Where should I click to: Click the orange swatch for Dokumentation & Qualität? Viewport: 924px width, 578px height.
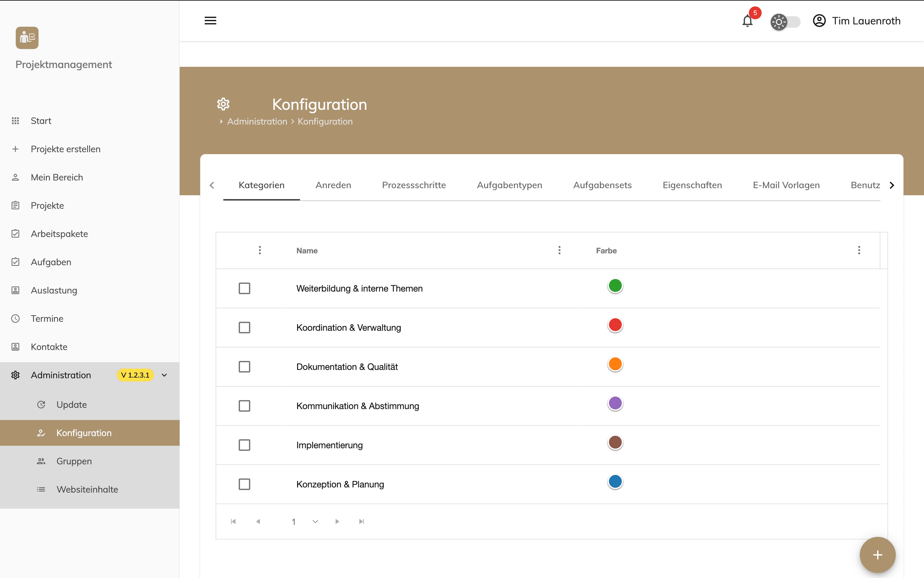[x=615, y=364]
